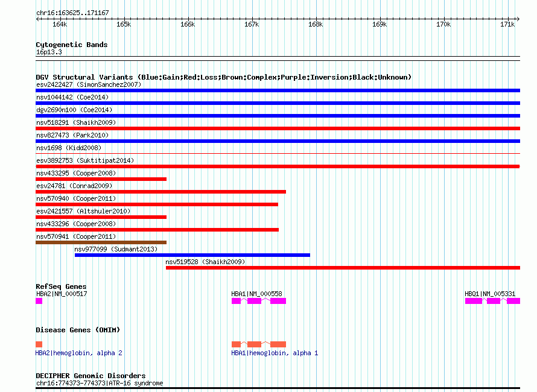
Task: Click the nsv1698 (Kidd2008) label
Action: pos(69,148)
